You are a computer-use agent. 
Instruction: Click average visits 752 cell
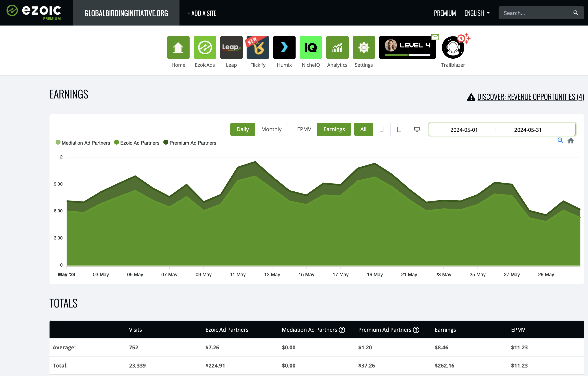133,347
